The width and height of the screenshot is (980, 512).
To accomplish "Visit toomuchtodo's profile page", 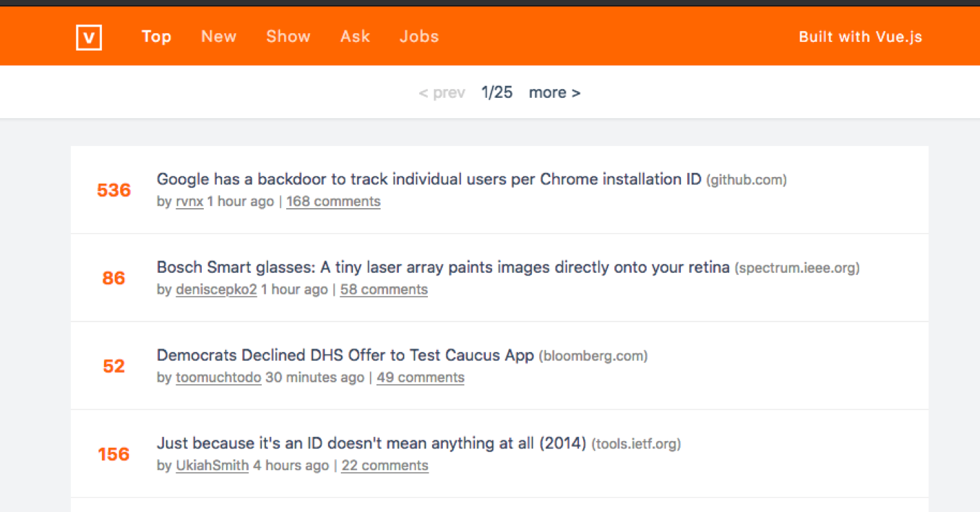I will 218,378.
